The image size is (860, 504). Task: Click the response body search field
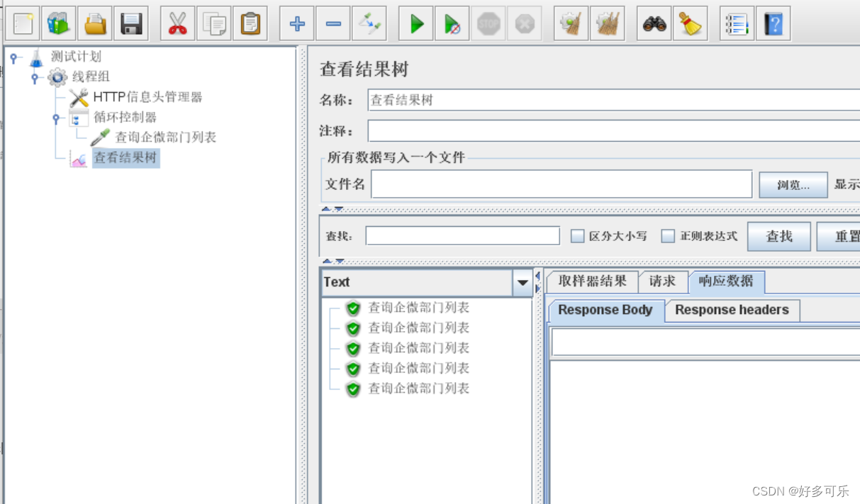[705, 342]
